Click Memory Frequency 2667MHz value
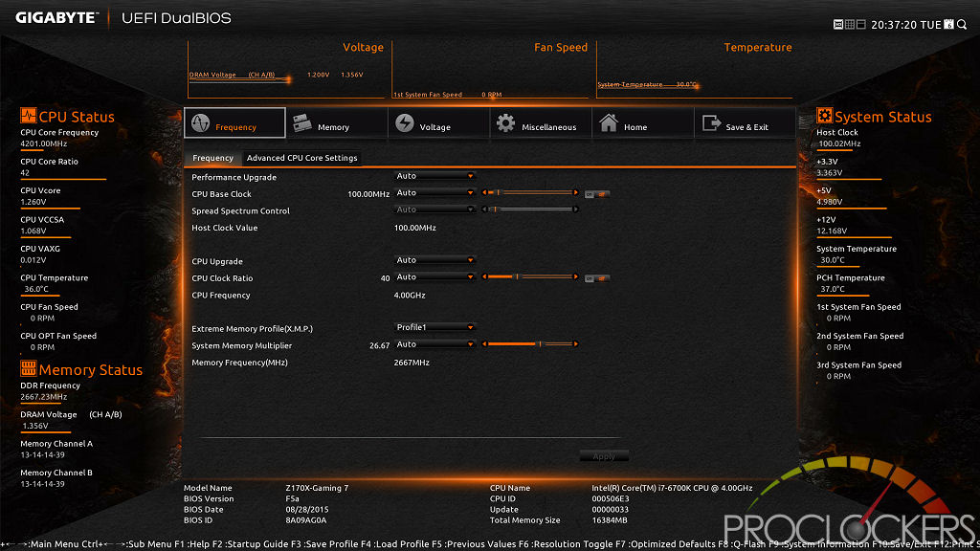 [x=412, y=363]
